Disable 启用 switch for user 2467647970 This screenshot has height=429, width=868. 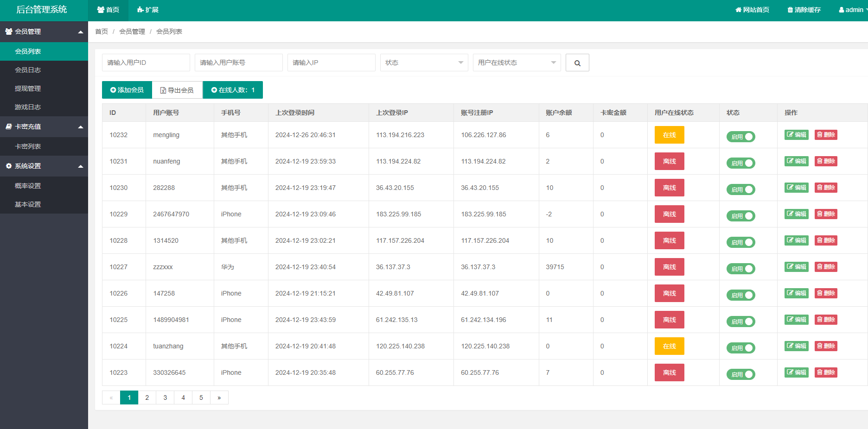pyautogui.click(x=740, y=216)
